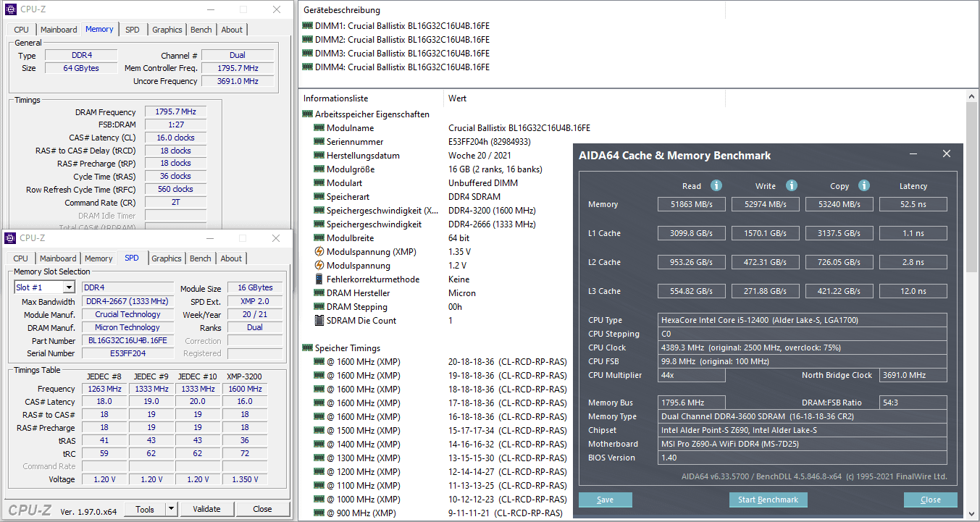Click CPU-Z logo icon in Memory window title bar
This screenshot has width=980, height=522.
(x=12, y=9)
